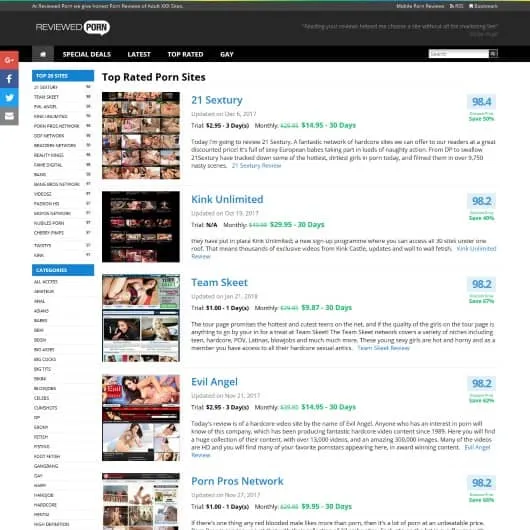Open the Kink Unlimited review title
Screen dimensions: 530x530
227,199
